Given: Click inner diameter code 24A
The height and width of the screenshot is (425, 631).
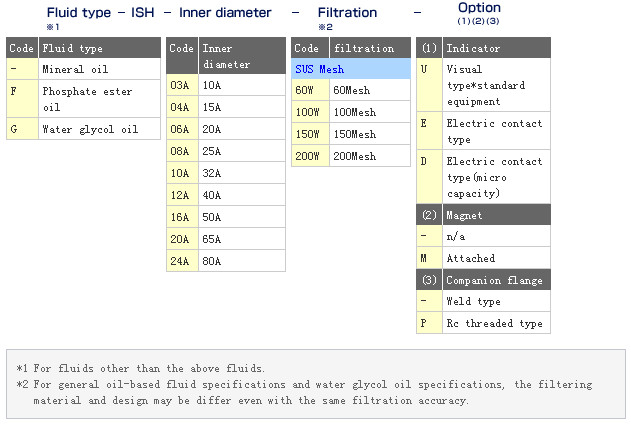Looking at the screenshot, I should point(180,261).
